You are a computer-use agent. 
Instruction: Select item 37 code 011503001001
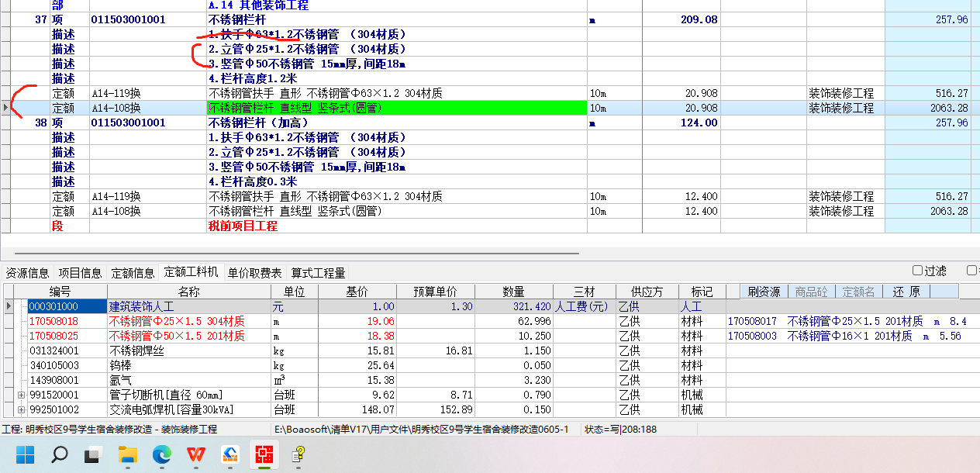tap(128, 19)
